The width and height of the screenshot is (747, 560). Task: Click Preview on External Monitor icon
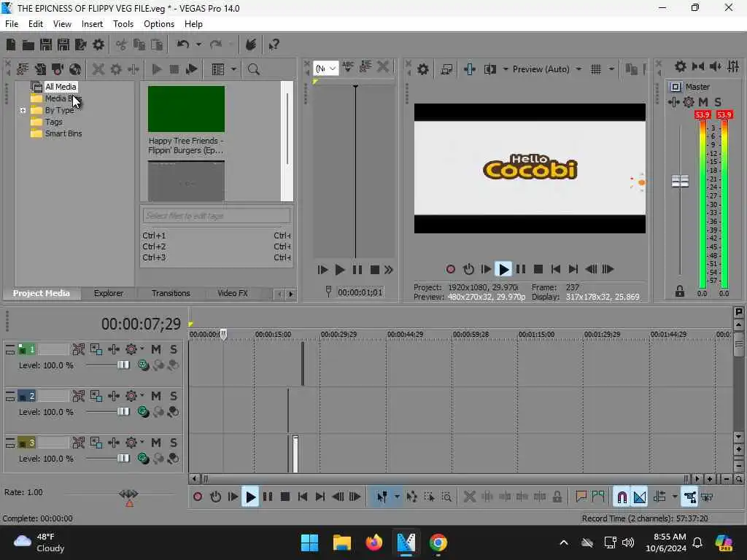point(446,69)
